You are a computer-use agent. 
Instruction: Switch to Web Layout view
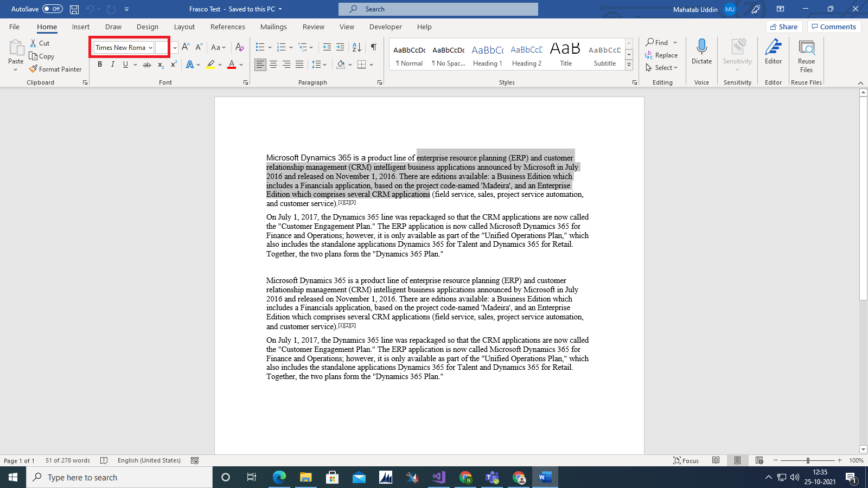(x=759, y=460)
